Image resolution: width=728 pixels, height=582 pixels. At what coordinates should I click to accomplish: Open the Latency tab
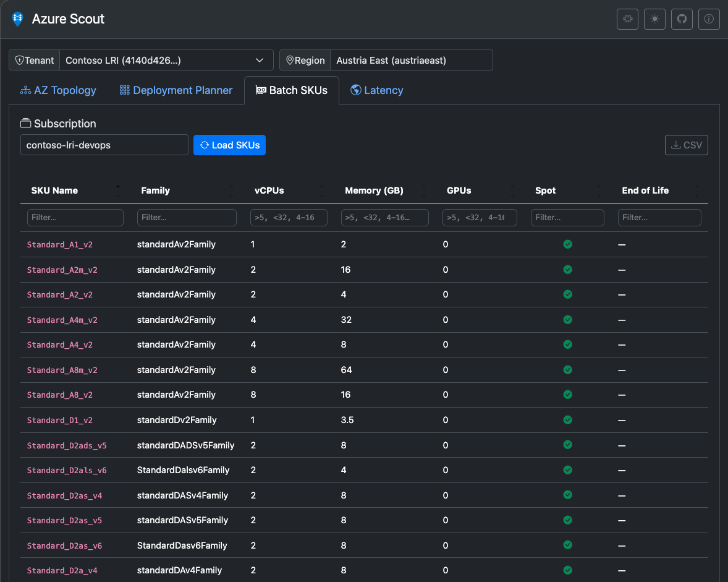coord(376,90)
